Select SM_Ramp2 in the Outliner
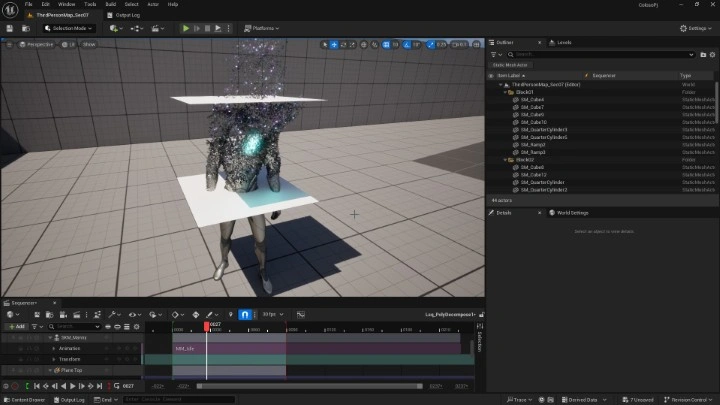Screen dimensions: 720x405 (x=532, y=144)
